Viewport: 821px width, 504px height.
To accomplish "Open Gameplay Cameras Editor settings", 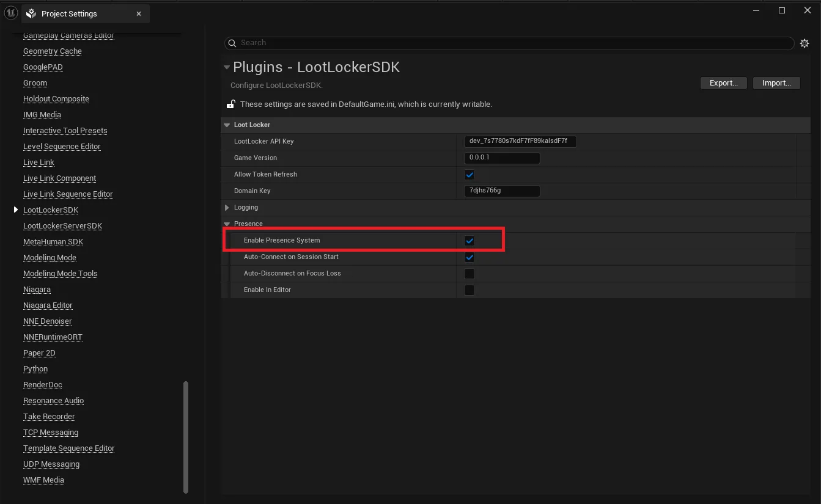I will coord(68,35).
